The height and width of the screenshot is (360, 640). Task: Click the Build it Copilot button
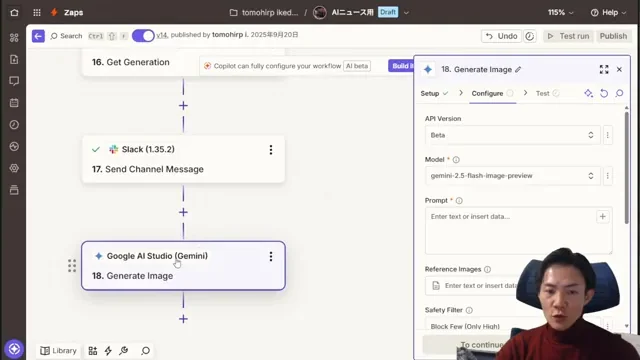click(401, 66)
